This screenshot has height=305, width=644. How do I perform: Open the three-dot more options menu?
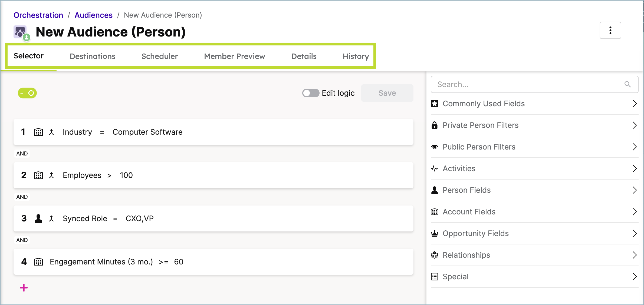coord(610,30)
